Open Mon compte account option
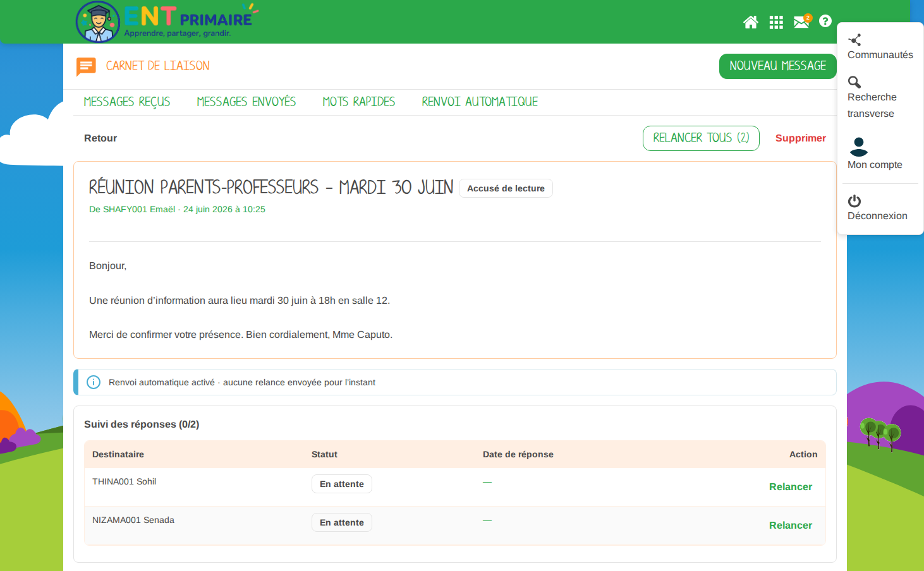The height and width of the screenshot is (571, 924). (875, 154)
